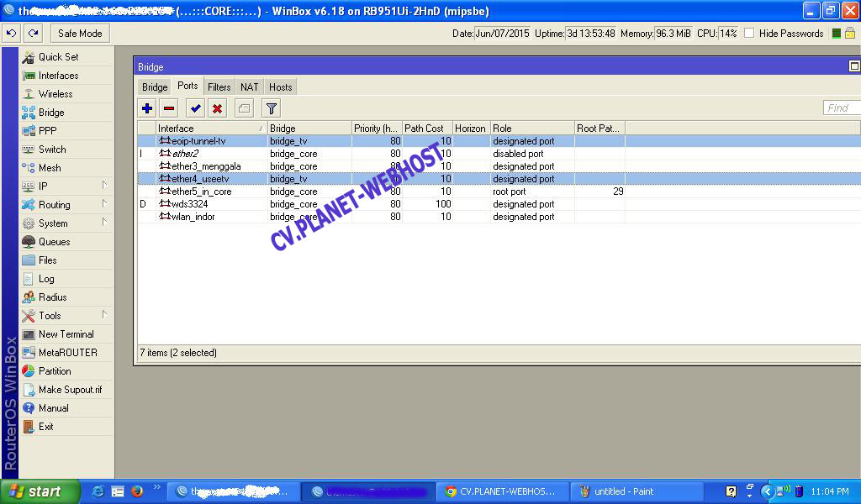Click the comment note toolbar icon
The width and height of the screenshot is (861, 504).
[x=243, y=108]
